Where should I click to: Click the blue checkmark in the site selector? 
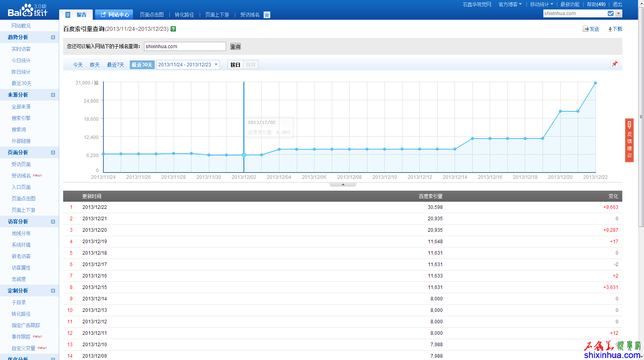610,13
